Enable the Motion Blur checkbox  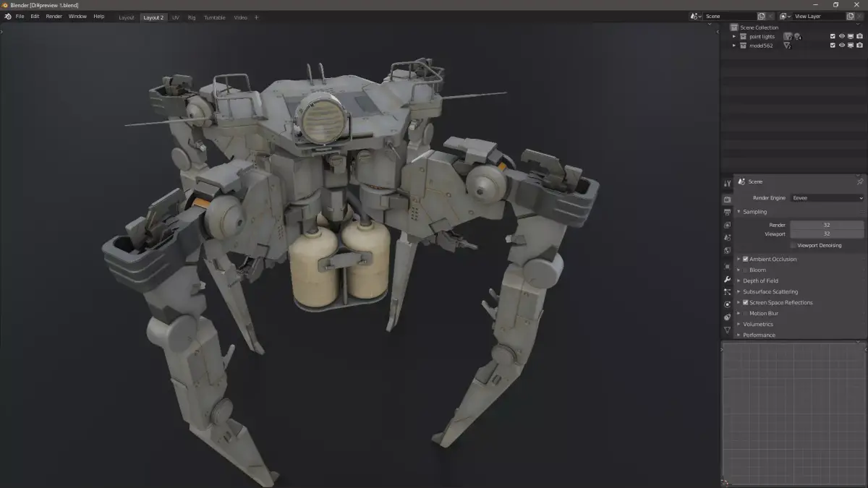(x=745, y=313)
